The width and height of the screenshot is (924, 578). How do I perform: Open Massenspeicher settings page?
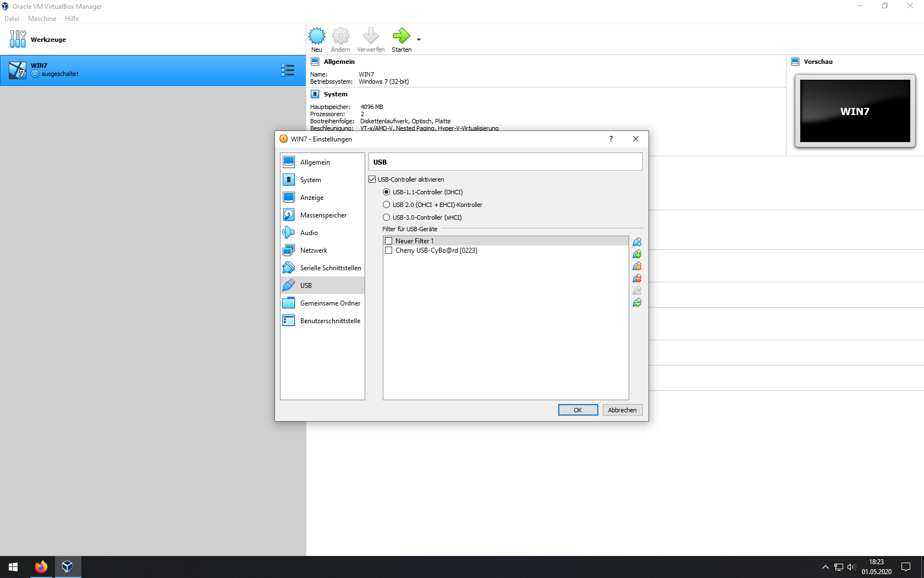point(322,215)
